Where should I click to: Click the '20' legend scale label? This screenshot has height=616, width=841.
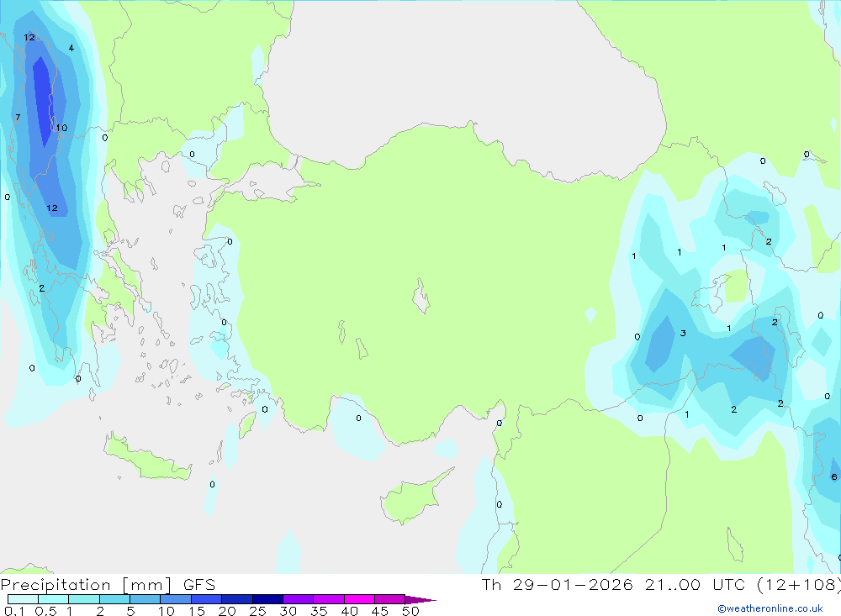click(x=227, y=611)
